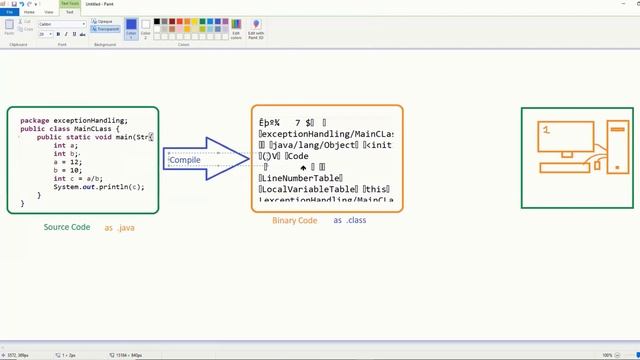Click the "int c = a/b;" code line
The width and height of the screenshot is (640, 360).
(x=78, y=179)
